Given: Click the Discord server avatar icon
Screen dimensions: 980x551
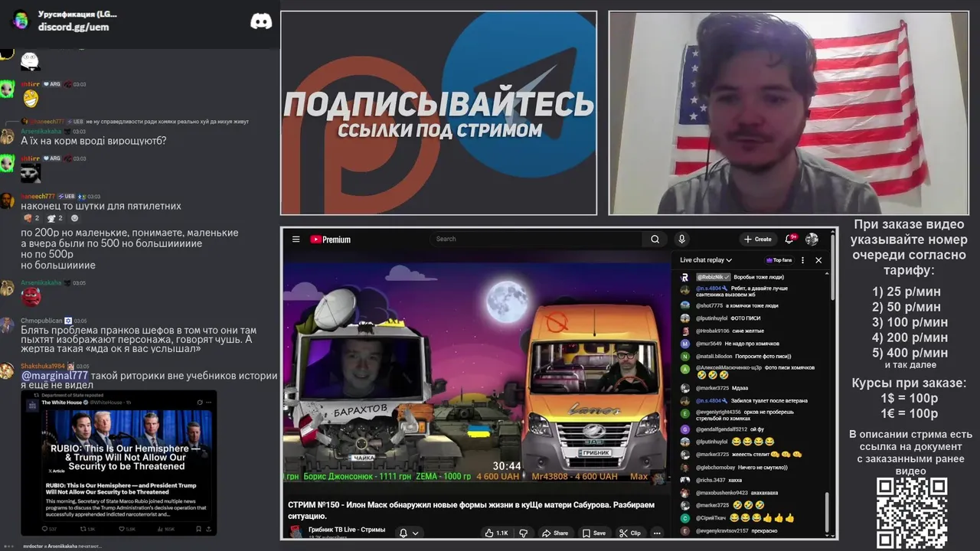Looking at the screenshot, I should [x=21, y=21].
